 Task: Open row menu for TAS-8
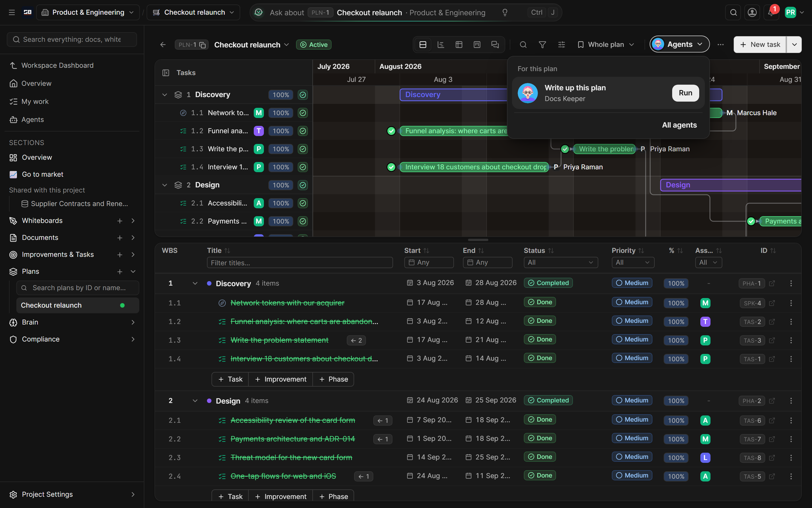pyautogui.click(x=791, y=457)
